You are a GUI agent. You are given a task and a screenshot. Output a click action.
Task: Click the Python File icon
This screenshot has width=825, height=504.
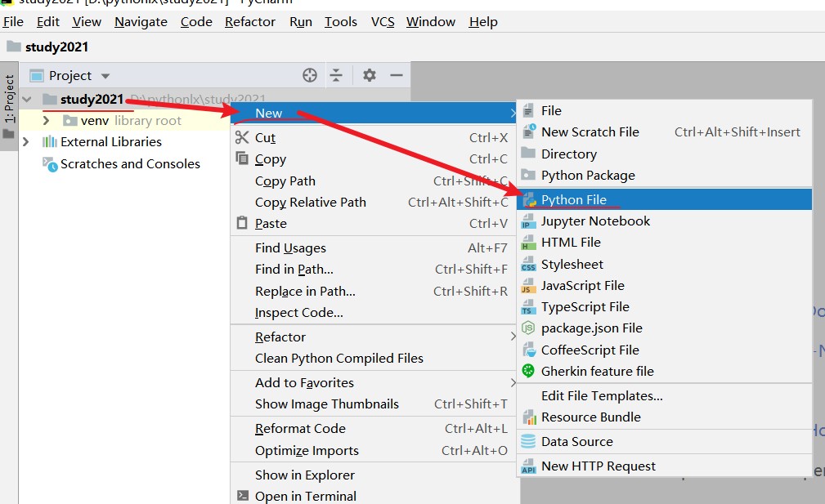(x=529, y=199)
